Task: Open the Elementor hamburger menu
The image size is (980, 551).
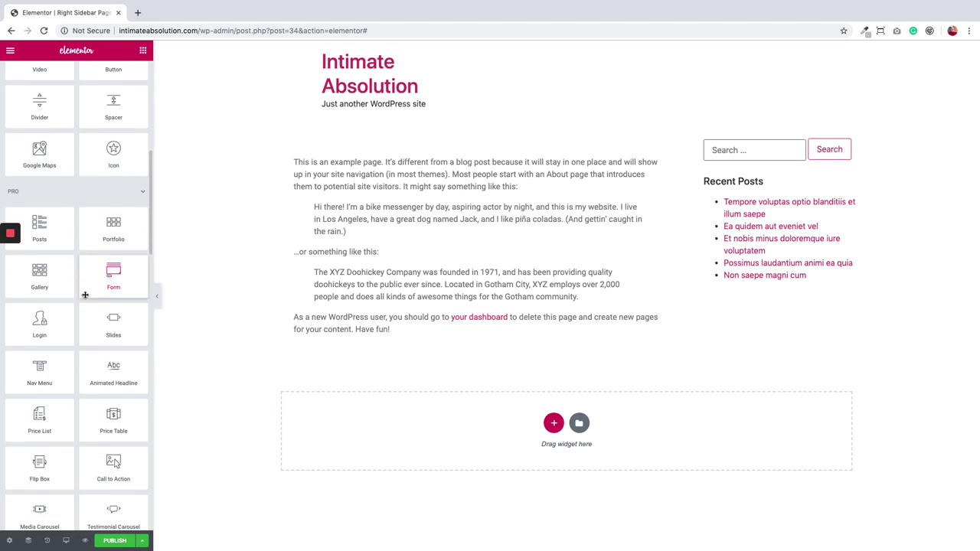Action: tap(10, 51)
